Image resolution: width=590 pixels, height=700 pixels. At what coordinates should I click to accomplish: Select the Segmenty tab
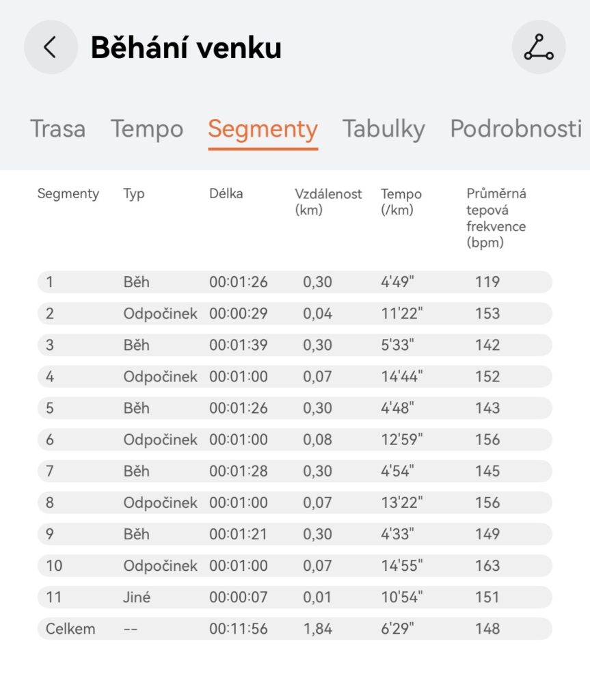click(263, 129)
